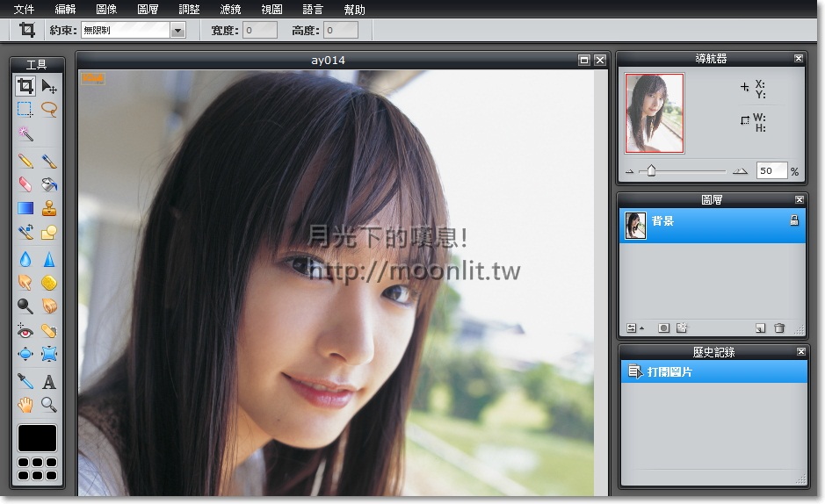Select the Smudge finger tool

25,283
